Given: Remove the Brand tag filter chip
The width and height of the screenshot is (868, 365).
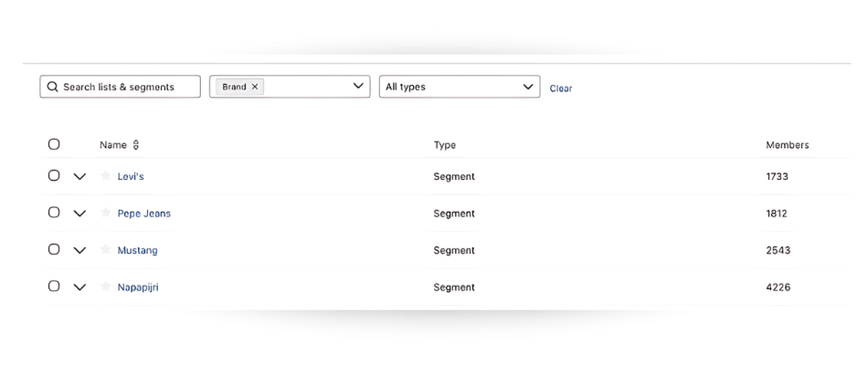Looking at the screenshot, I should [255, 87].
